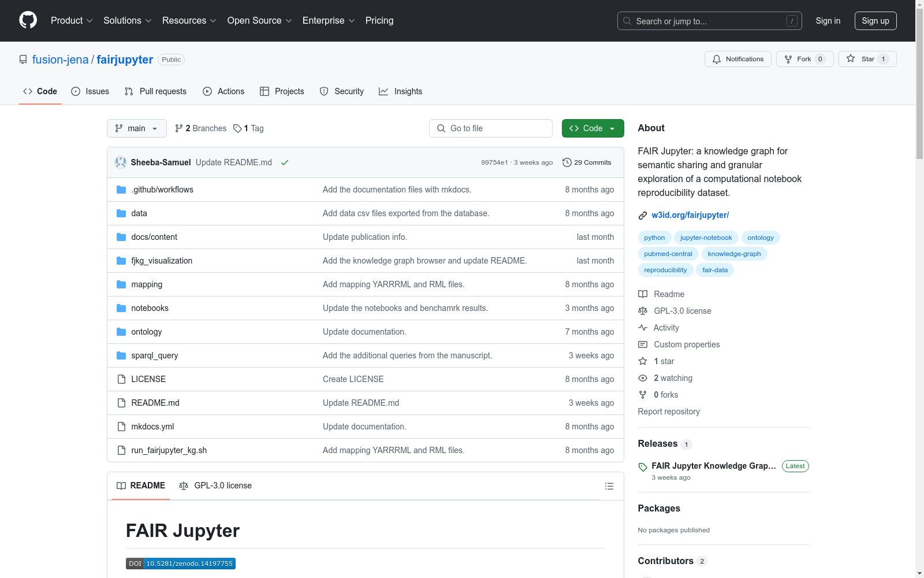
Task: Switch to the Pull requests tab
Action: (155, 91)
